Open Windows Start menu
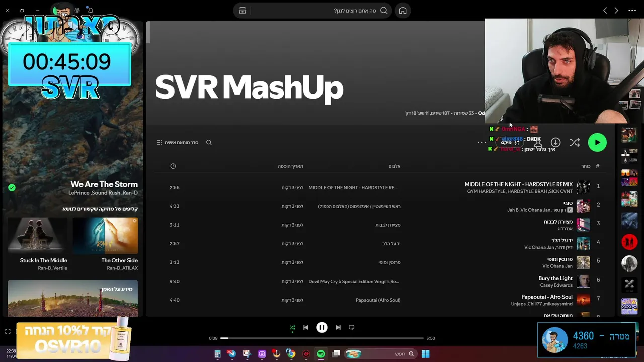The height and width of the screenshot is (362, 644). coord(425,354)
